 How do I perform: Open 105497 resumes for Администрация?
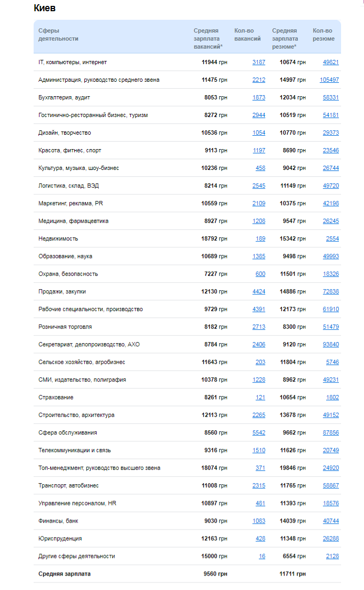coord(329,80)
